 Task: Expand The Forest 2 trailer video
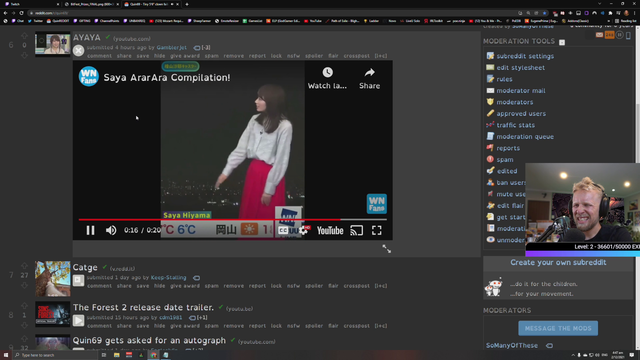click(x=78, y=320)
